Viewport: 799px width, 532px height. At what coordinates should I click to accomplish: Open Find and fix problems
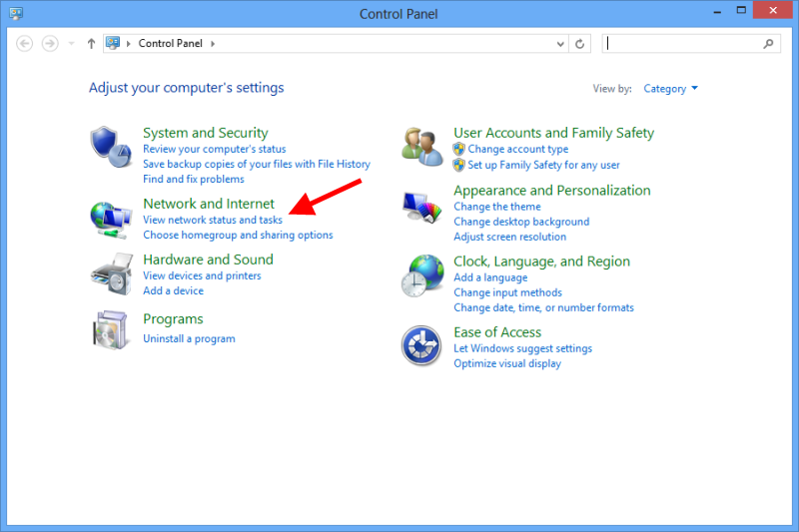[193, 180]
